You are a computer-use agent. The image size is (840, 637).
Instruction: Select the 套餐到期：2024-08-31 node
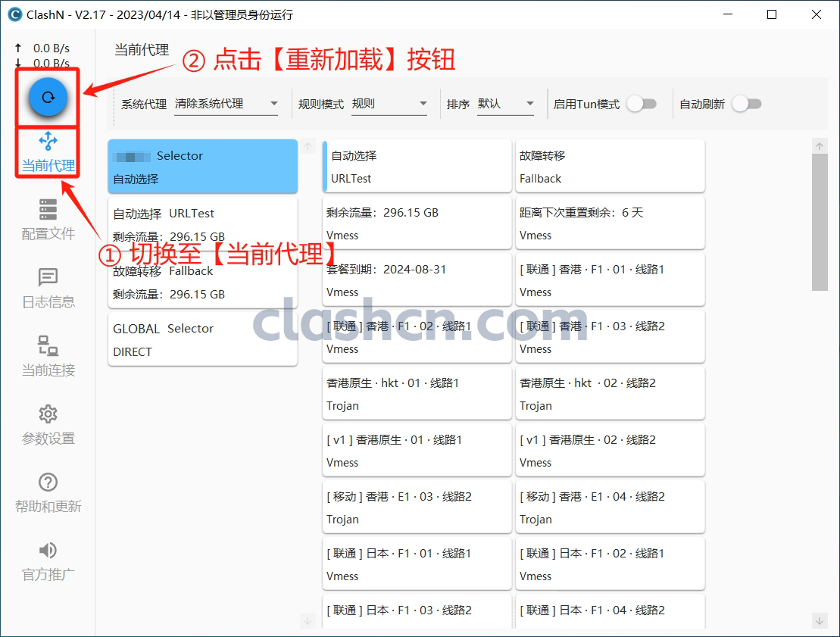click(x=417, y=279)
